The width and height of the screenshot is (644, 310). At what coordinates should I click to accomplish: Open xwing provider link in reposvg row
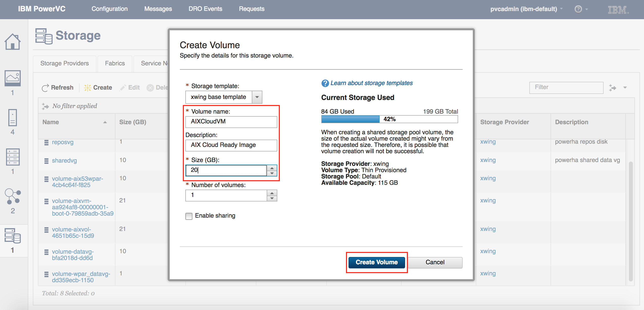pyautogui.click(x=488, y=142)
